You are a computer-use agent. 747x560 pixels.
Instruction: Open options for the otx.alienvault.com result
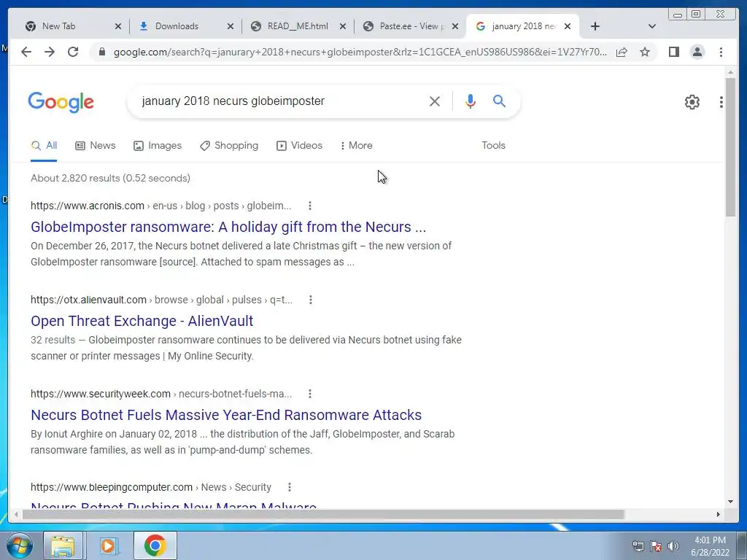click(x=311, y=300)
